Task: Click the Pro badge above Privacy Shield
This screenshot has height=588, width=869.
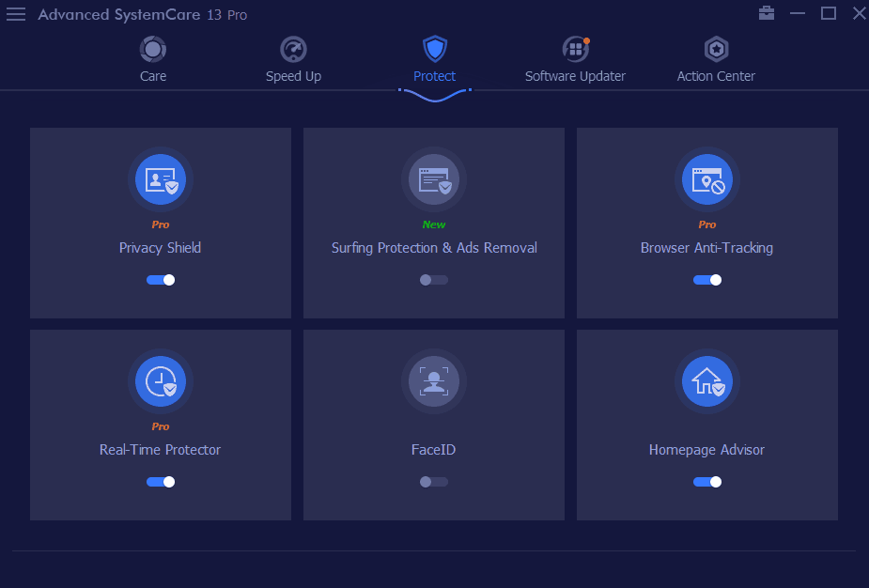Action: pyautogui.click(x=161, y=224)
